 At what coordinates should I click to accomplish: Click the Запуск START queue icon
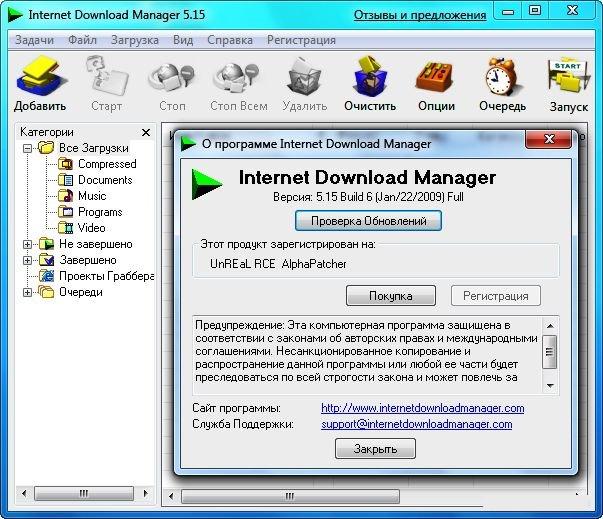[568, 77]
